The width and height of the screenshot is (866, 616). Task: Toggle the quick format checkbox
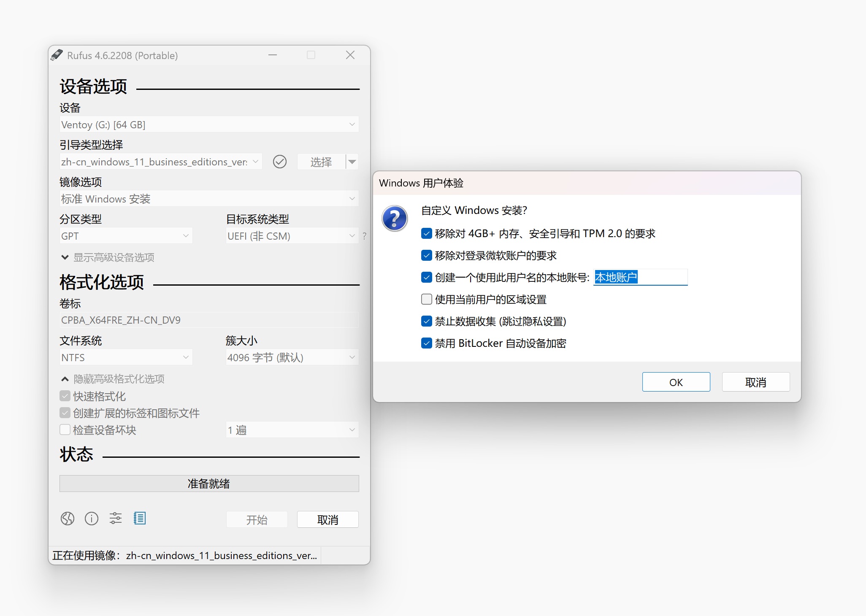[x=65, y=396]
